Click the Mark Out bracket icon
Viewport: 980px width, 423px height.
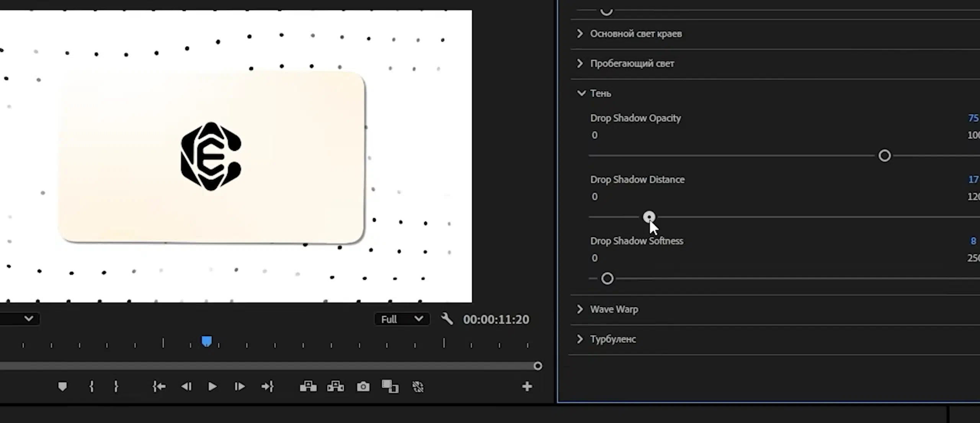tap(116, 387)
